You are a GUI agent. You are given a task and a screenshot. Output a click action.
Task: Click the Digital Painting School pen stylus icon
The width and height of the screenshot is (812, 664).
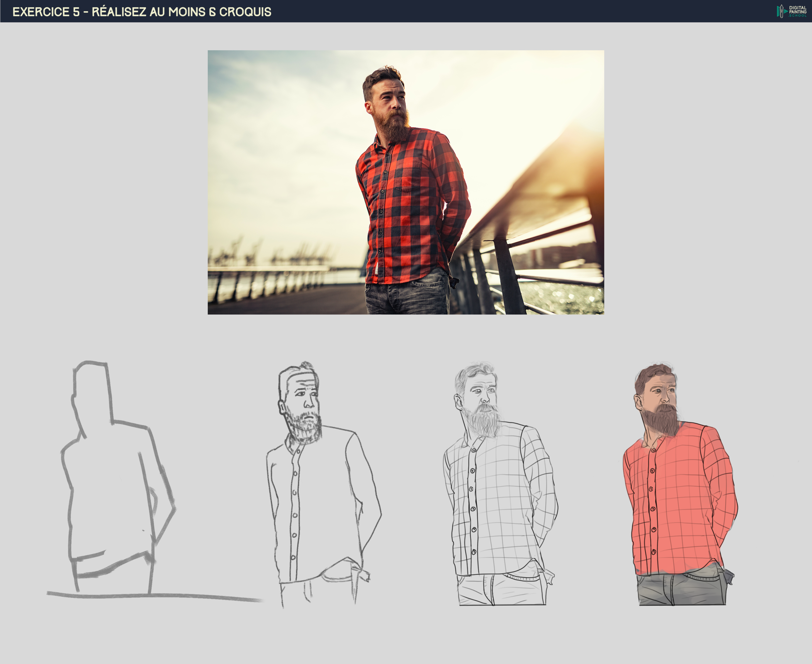(782, 11)
